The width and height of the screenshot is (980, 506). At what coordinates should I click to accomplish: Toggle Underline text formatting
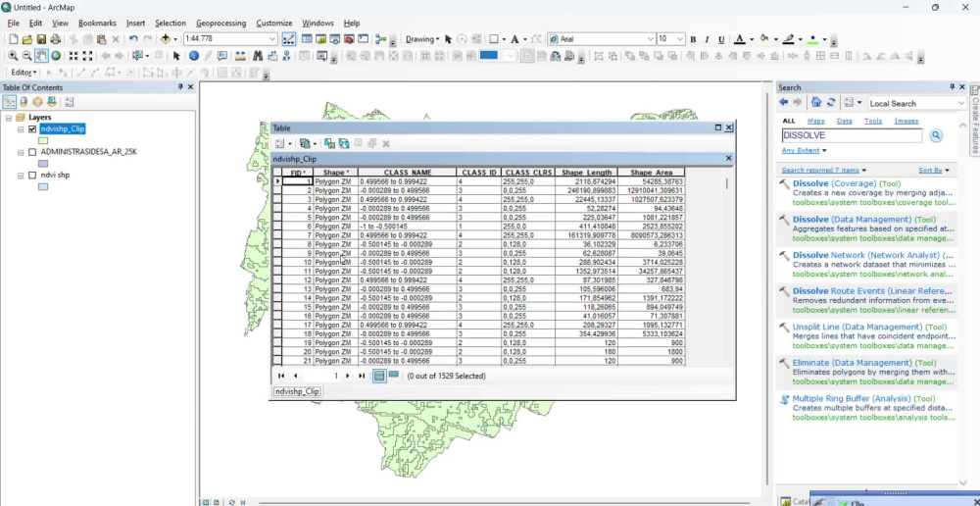tap(721, 39)
